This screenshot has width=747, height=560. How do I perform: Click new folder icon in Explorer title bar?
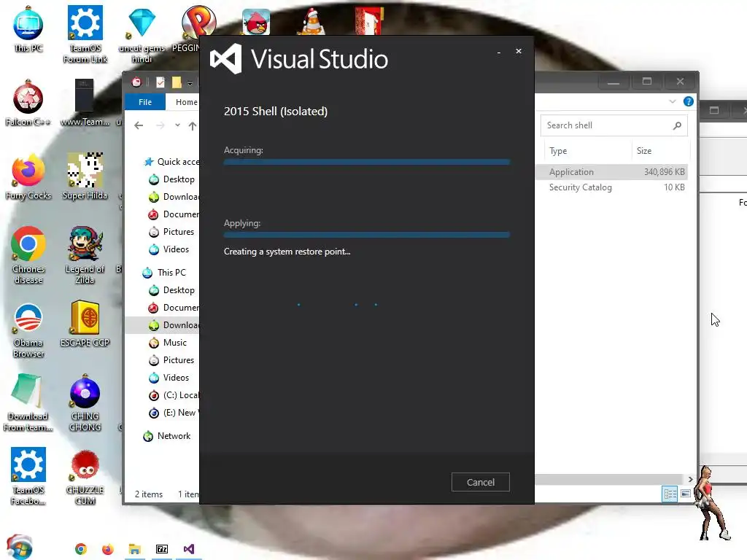pos(177,82)
